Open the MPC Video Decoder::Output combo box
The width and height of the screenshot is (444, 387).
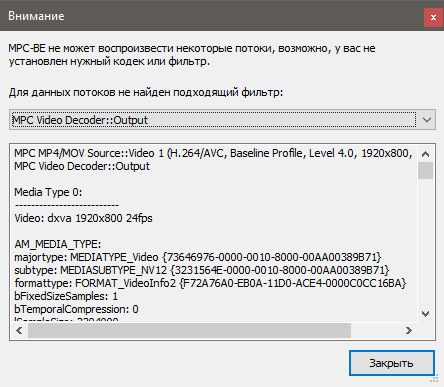click(222, 120)
